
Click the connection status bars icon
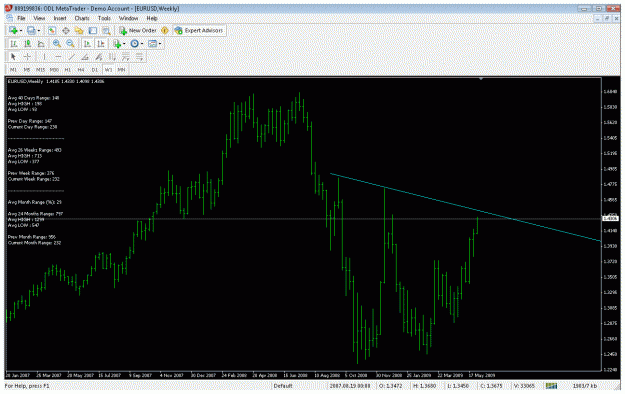coord(551,386)
